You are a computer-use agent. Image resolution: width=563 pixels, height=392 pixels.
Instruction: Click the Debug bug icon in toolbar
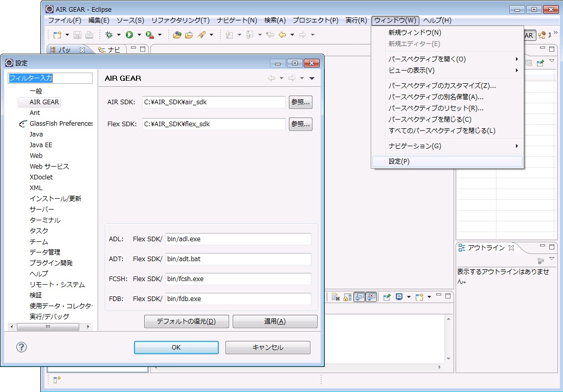click(x=109, y=35)
